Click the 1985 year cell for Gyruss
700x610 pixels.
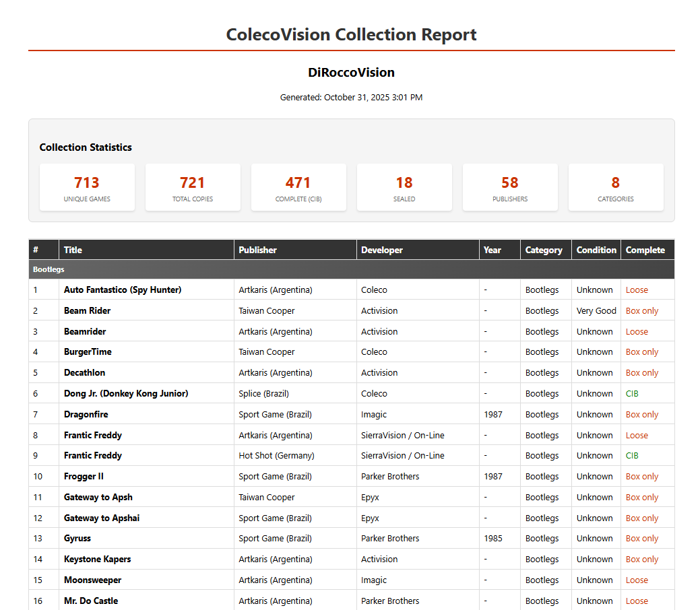coord(493,539)
